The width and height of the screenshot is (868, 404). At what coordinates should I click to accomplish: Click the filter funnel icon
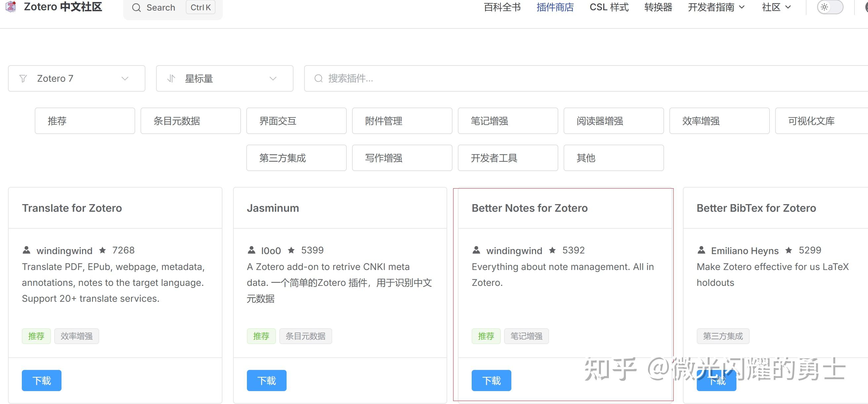tap(23, 78)
